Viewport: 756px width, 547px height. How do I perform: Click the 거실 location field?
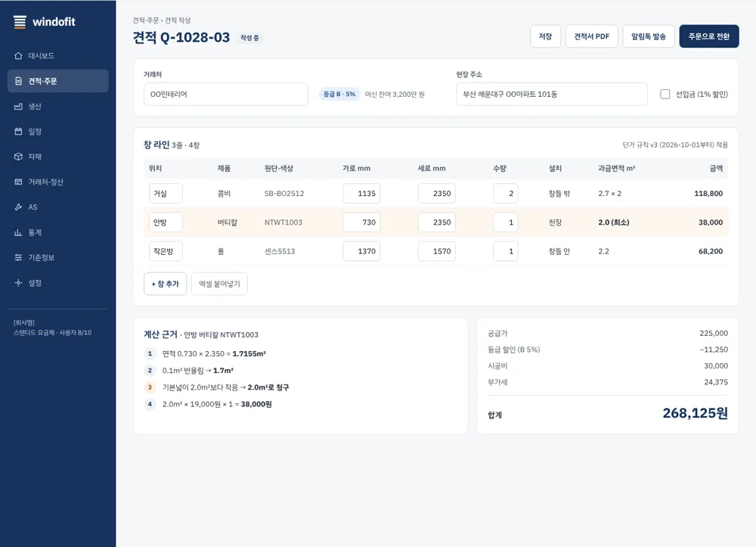[166, 194]
